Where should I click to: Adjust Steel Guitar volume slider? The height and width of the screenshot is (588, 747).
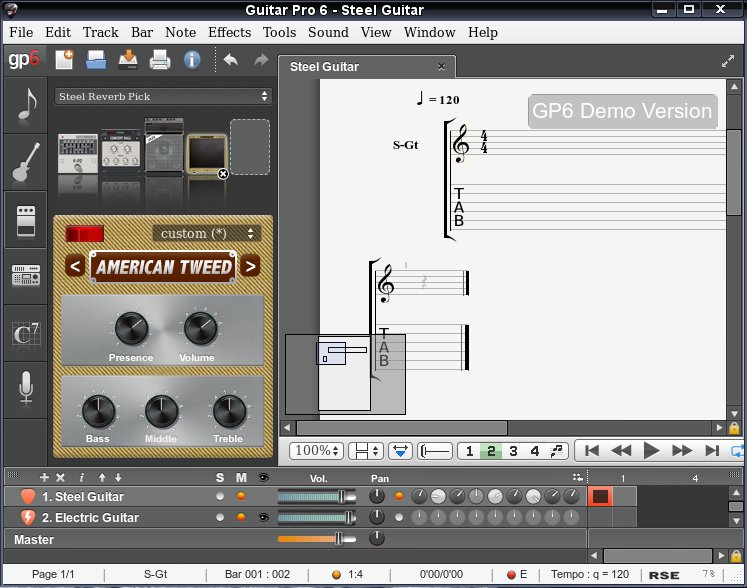click(x=317, y=497)
